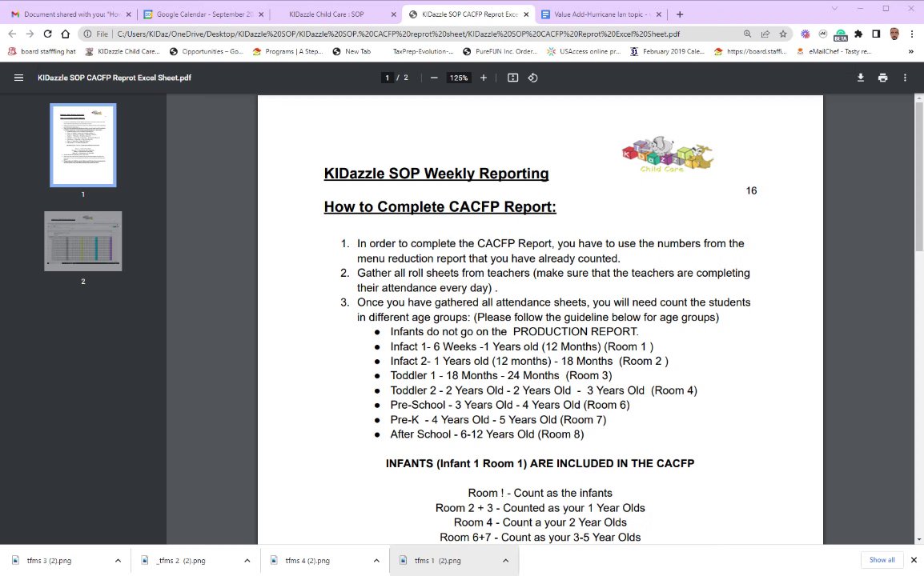Click the address bar zoom magnifier icon
Image resolution: width=924 pixels, height=576 pixels.
click(747, 34)
